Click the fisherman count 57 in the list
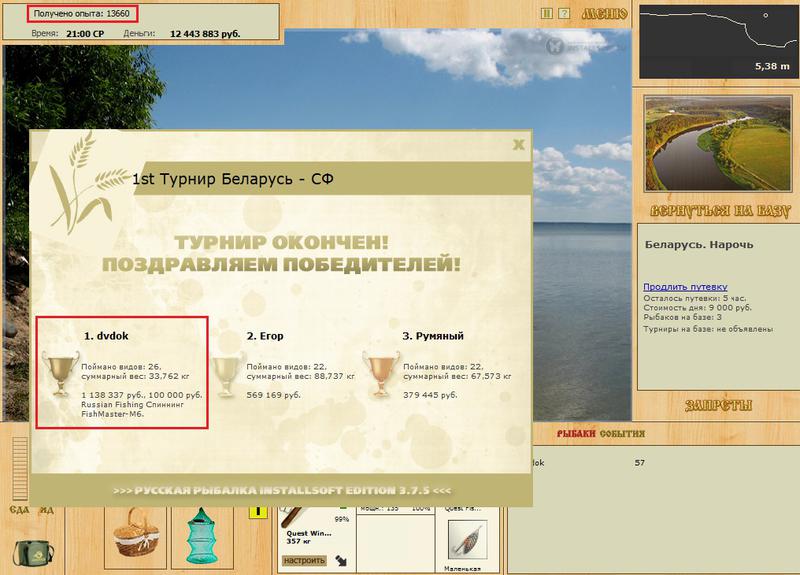The width and height of the screenshot is (800, 575). [640, 463]
